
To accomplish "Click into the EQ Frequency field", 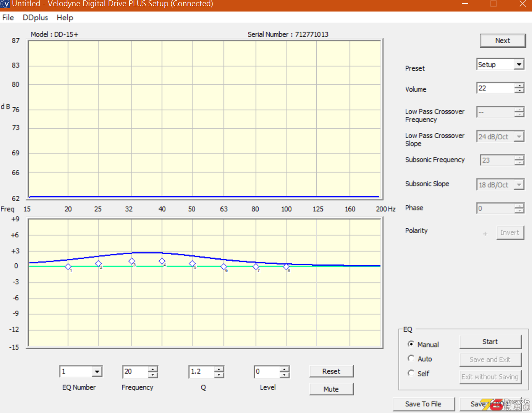I will tap(135, 371).
